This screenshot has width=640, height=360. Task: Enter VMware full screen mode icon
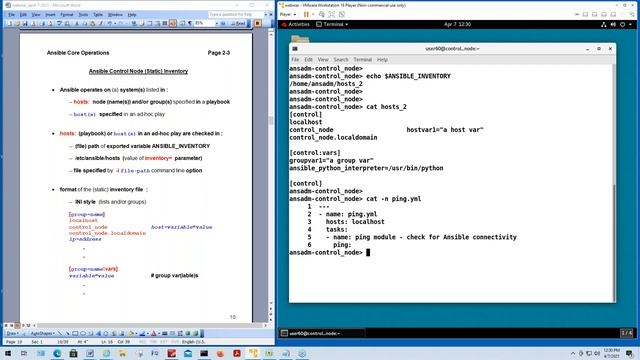point(332,14)
